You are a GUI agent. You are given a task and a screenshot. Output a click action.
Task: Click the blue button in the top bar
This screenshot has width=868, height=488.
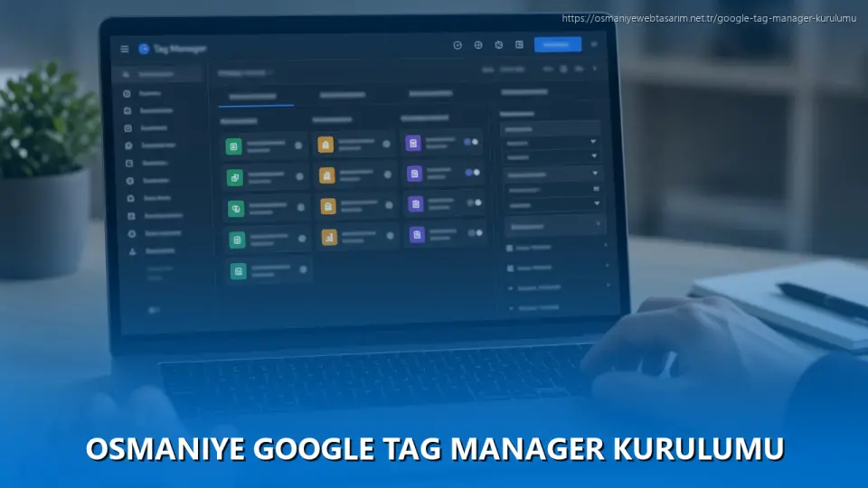click(558, 44)
